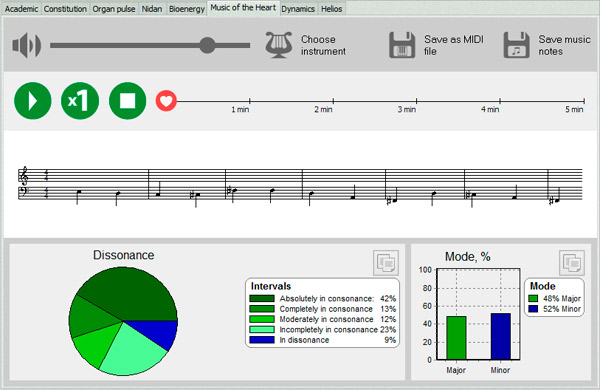Click the '52% Minor' legend text
The image size is (600, 390).
(562, 309)
